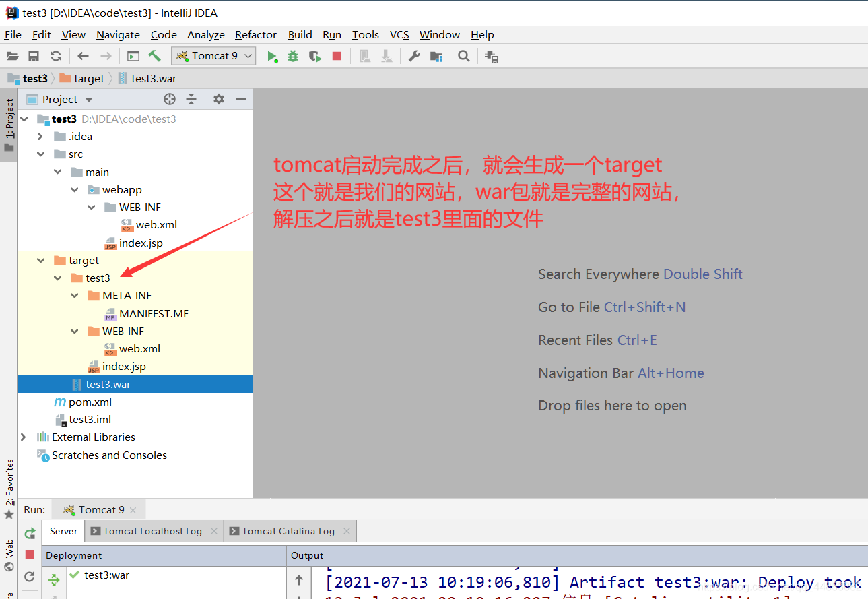The width and height of the screenshot is (868, 599).
Task: Collapse the test3 root project node
Action: point(24,119)
